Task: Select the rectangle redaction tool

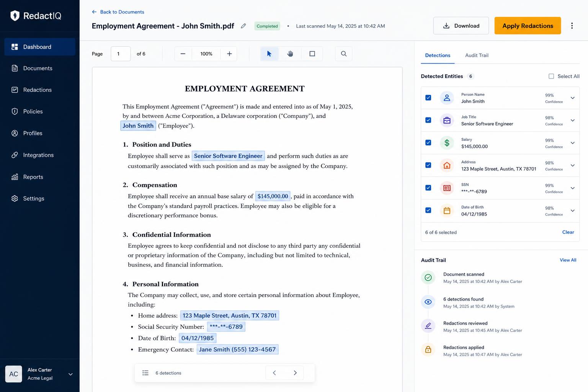Action: tap(312, 54)
